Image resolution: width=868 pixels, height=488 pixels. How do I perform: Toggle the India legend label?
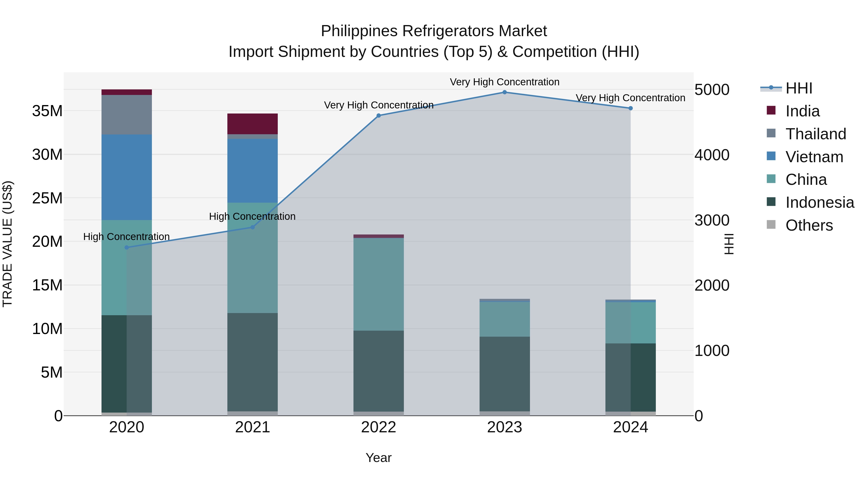pyautogui.click(x=803, y=111)
